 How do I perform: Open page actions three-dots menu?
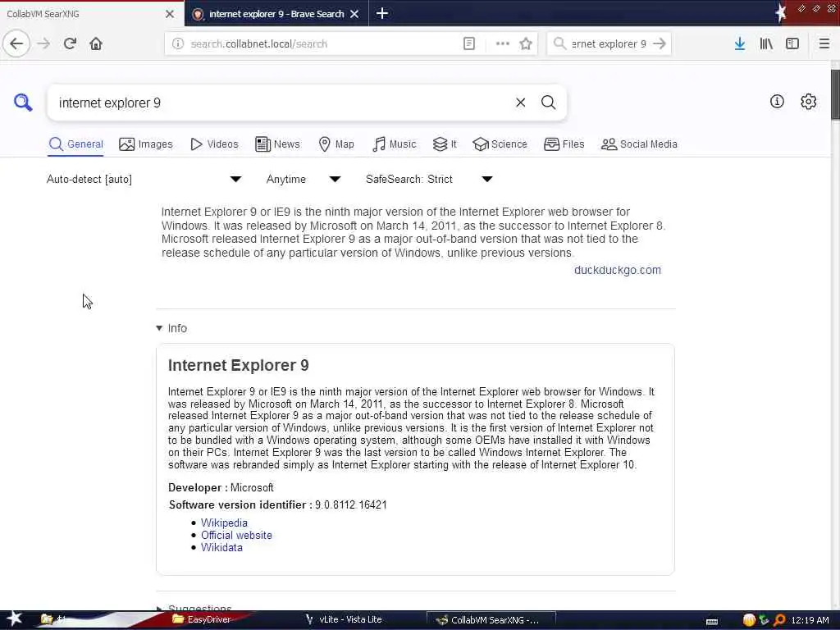click(x=503, y=43)
